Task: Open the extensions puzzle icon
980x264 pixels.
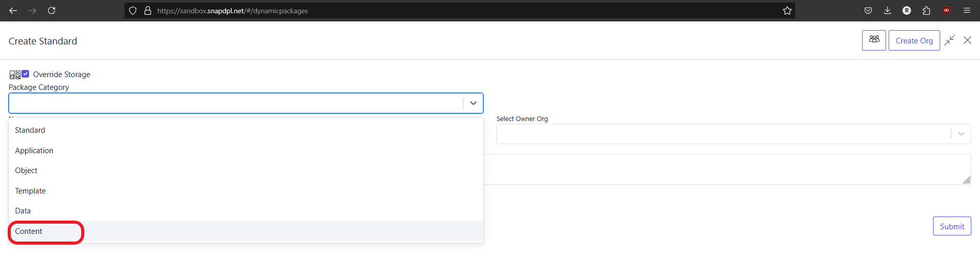Action: tap(926, 11)
